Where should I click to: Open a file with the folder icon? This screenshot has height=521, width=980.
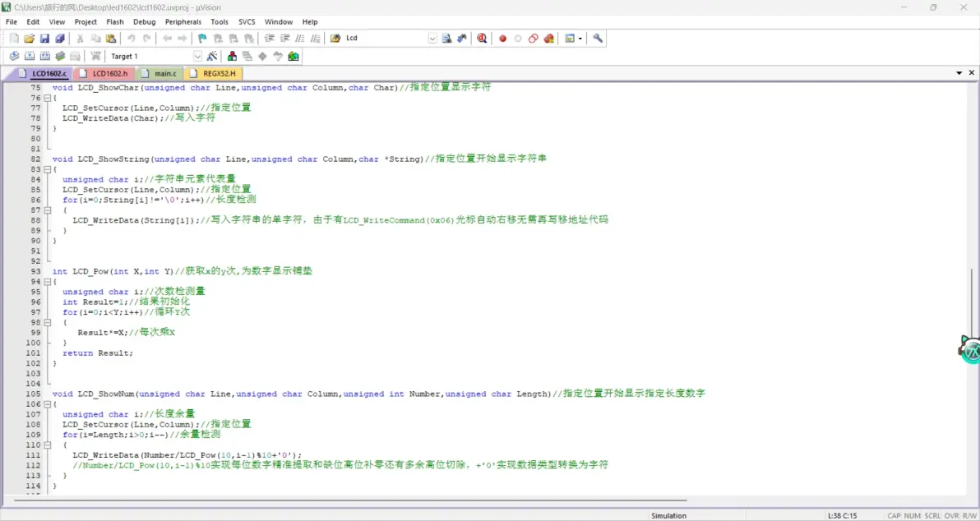[30, 39]
